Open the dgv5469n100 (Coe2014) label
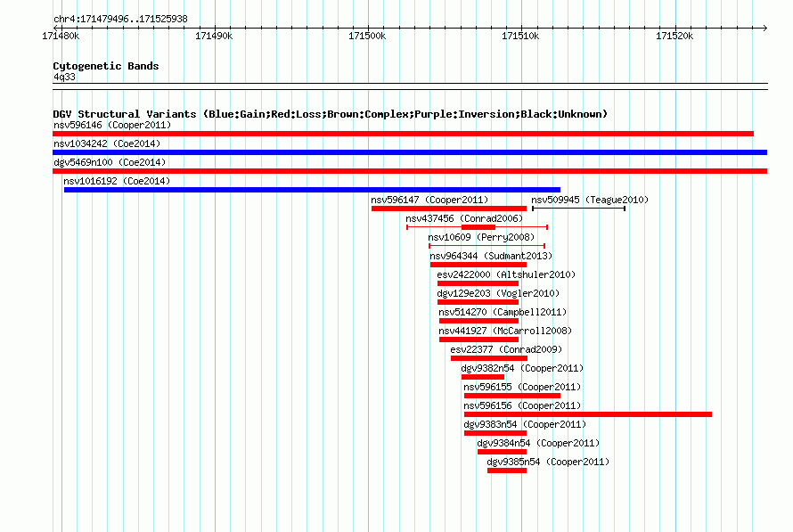 tap(110, 162)
